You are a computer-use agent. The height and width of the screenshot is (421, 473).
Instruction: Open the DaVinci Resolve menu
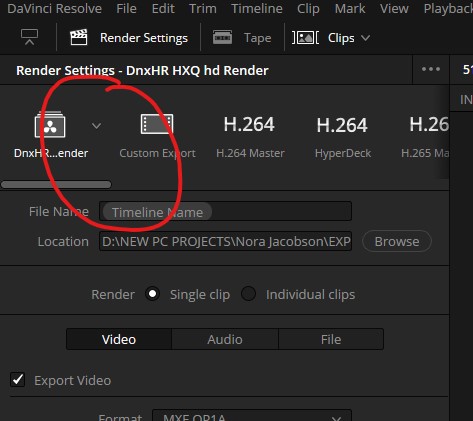(54, 9)
